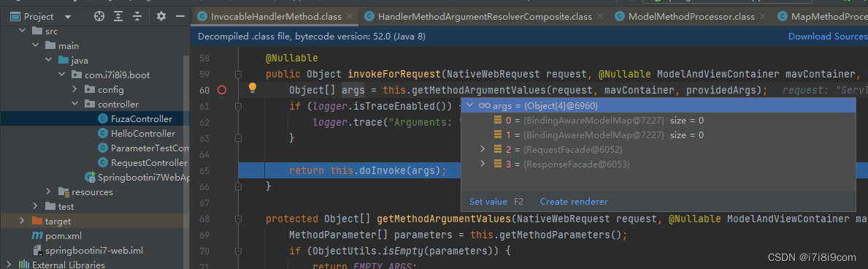Click the fold marker on line 59
The width and height of the screenshot is (868, 269).
point(239,75)
